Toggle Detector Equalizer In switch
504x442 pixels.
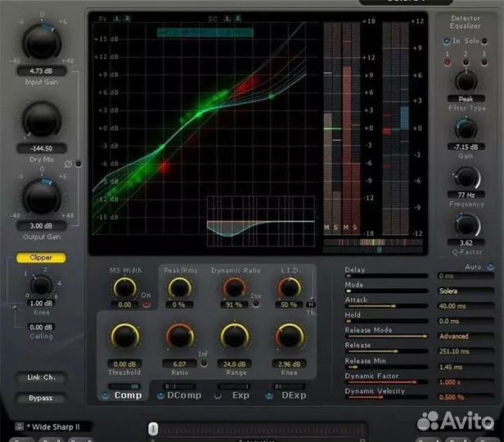447,41
